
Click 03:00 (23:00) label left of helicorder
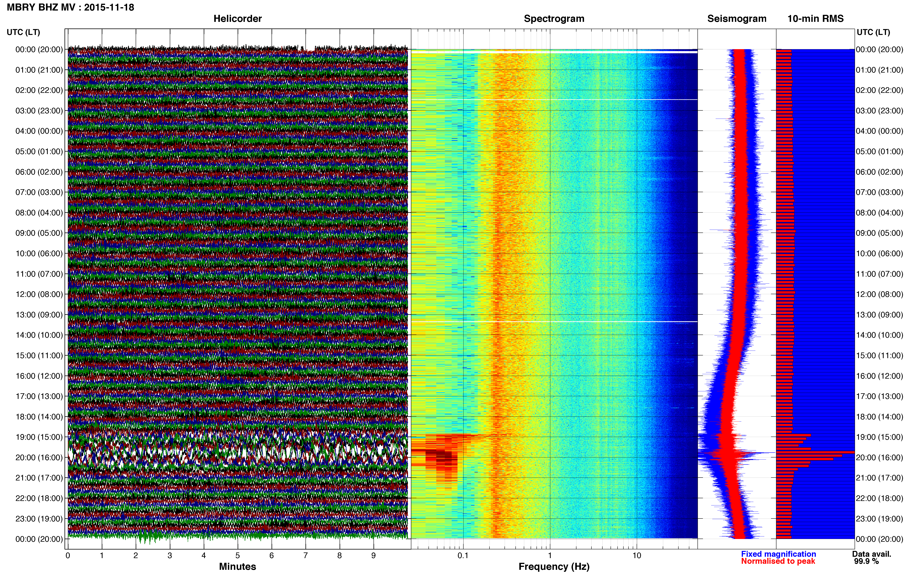[39, 111]
